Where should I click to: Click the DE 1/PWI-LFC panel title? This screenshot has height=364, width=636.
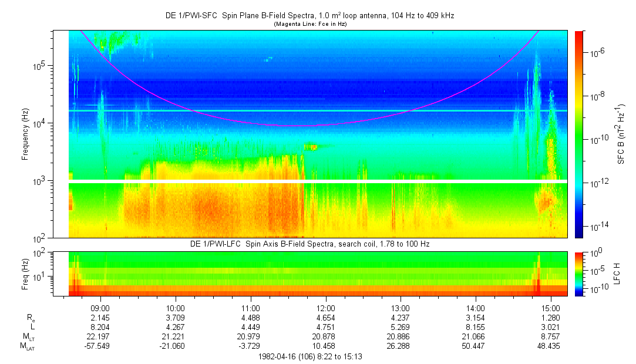309,244
